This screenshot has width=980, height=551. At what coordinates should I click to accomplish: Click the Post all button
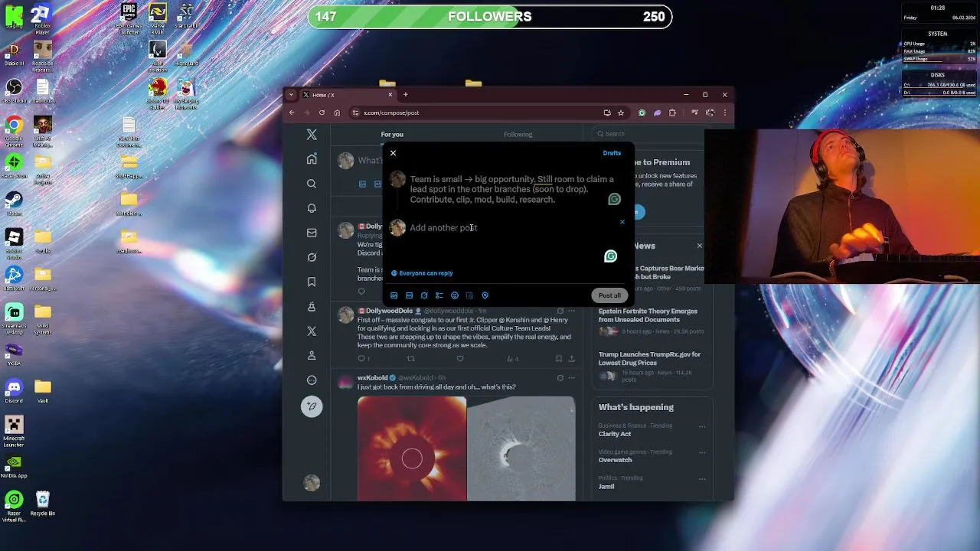[609, 295]
